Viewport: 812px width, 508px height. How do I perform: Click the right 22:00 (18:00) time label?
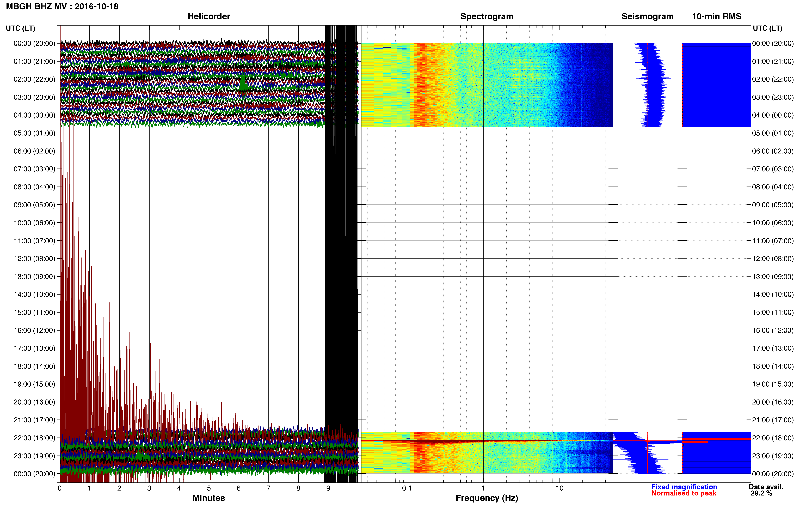click(773, 438)
